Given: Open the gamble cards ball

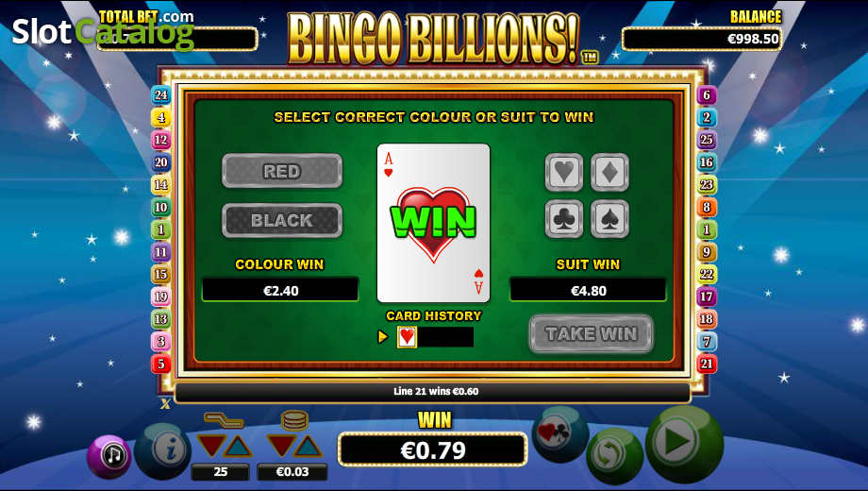Looking at the screenshot, I should click(x=559, y=434).
